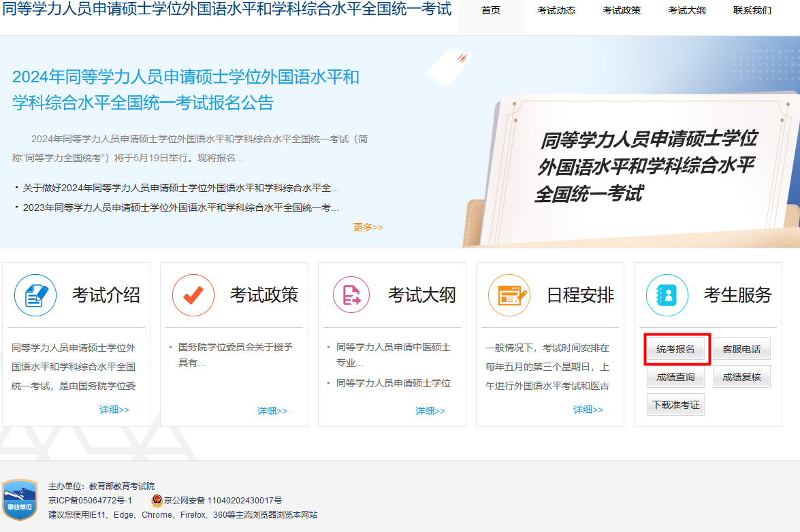Click the 考生服务 notebook icon

pyautogui.click(x=667, y=295)
